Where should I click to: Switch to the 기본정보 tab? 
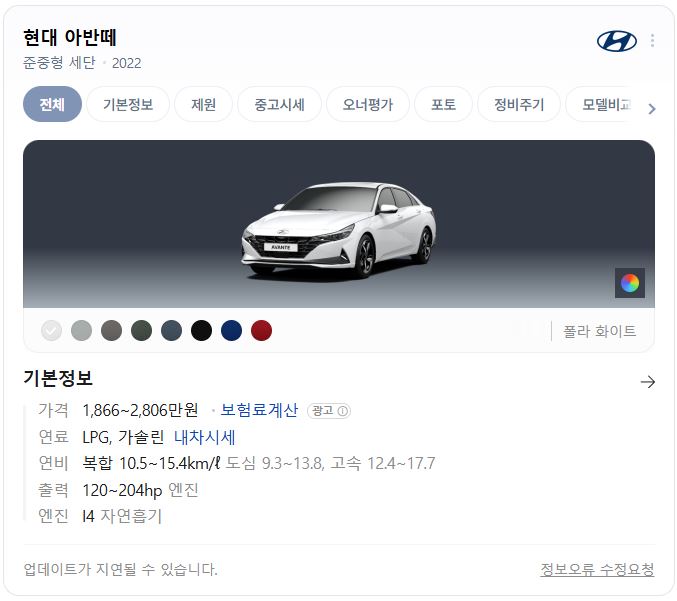tap(128, 104)
